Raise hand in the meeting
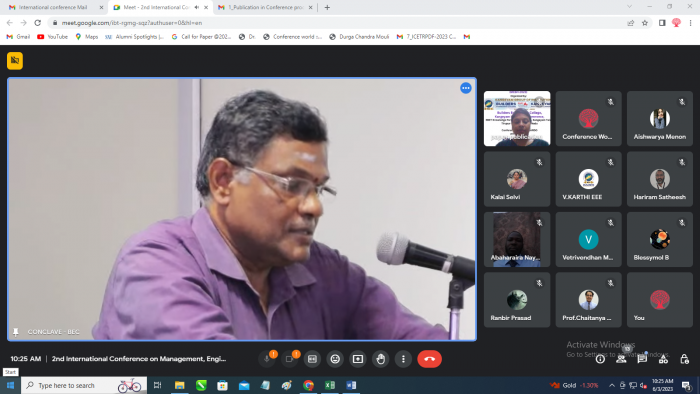This screenshot has height=394, width=700. (x=380, y=359)
